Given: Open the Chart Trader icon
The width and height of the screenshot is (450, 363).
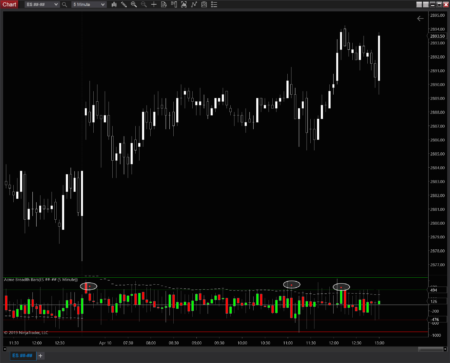Looking at the screenshot, I should (x=174, y=4).
